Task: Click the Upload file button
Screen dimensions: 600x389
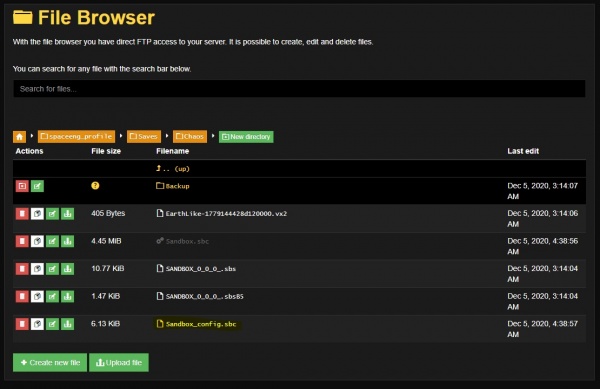Action: (119, 362)
